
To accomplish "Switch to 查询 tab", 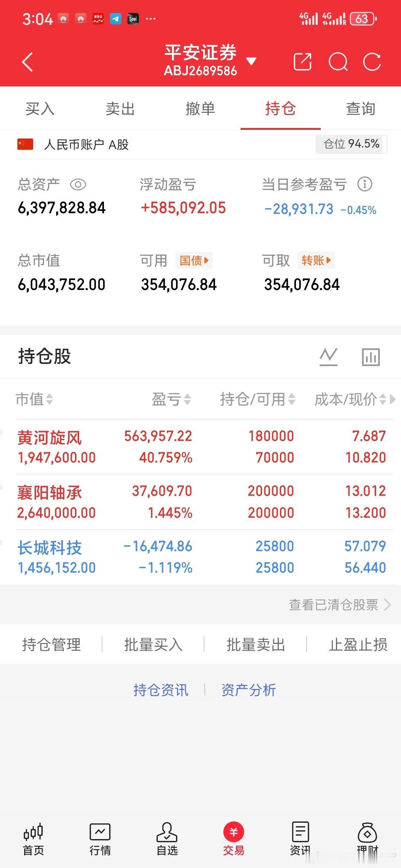I will (x=361, y=109).
